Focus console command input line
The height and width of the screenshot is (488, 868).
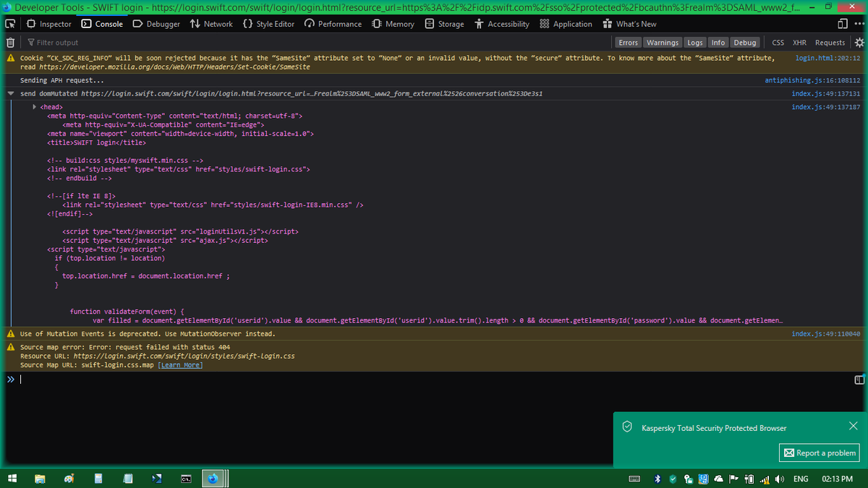(434, 380)
